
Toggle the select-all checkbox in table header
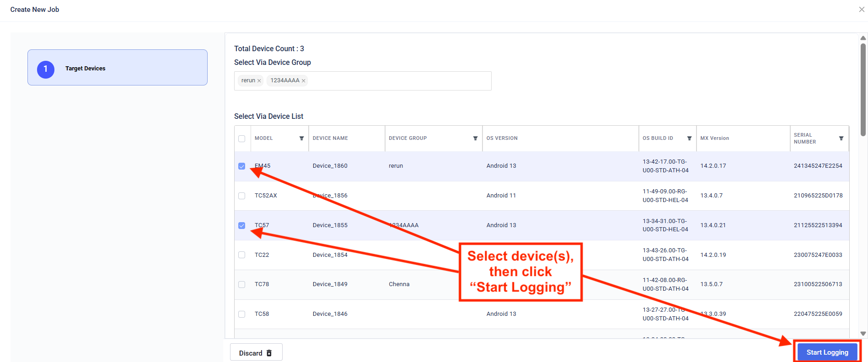(x=242, y=138)
